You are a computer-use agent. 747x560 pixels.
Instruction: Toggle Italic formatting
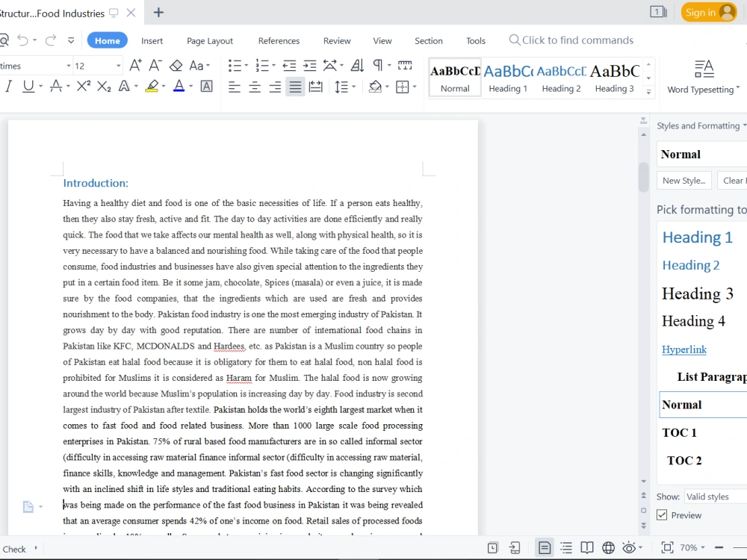[x=8, y=86]
